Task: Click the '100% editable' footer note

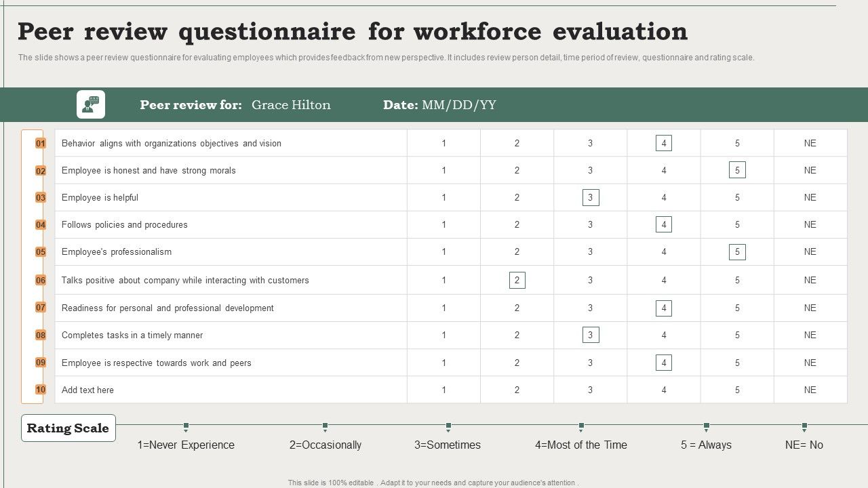Action: point(433,483)
